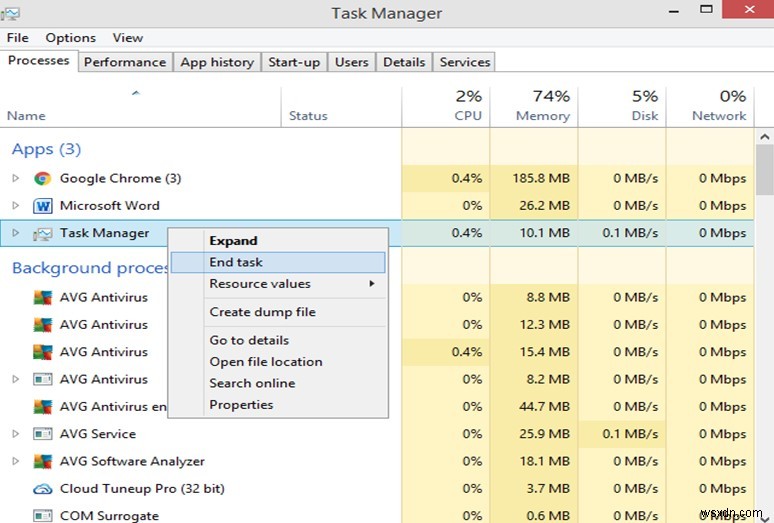Screen dimensions: 774x523
Task: Click the 185.8 MB memory value
Action: (x=541, y=178)
